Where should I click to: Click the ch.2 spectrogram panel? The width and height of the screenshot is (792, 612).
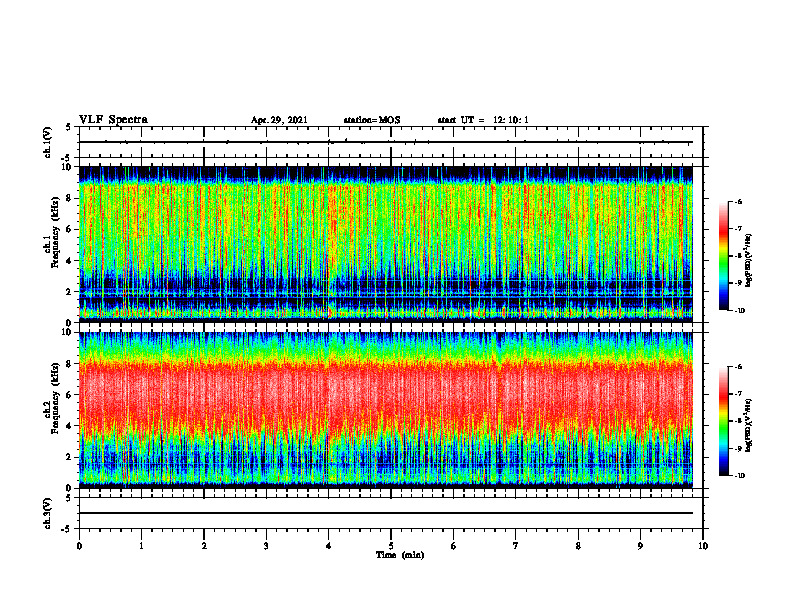click(x=386, y=410)
